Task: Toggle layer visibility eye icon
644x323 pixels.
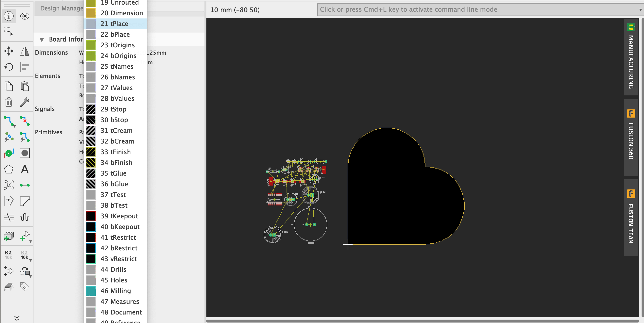Action: pyautogui.click(x=25, y=16)
